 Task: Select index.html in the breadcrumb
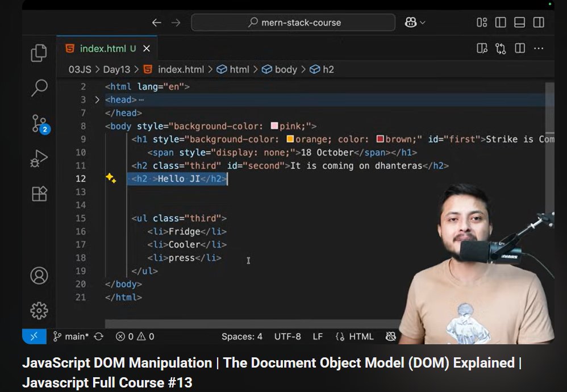174,69
